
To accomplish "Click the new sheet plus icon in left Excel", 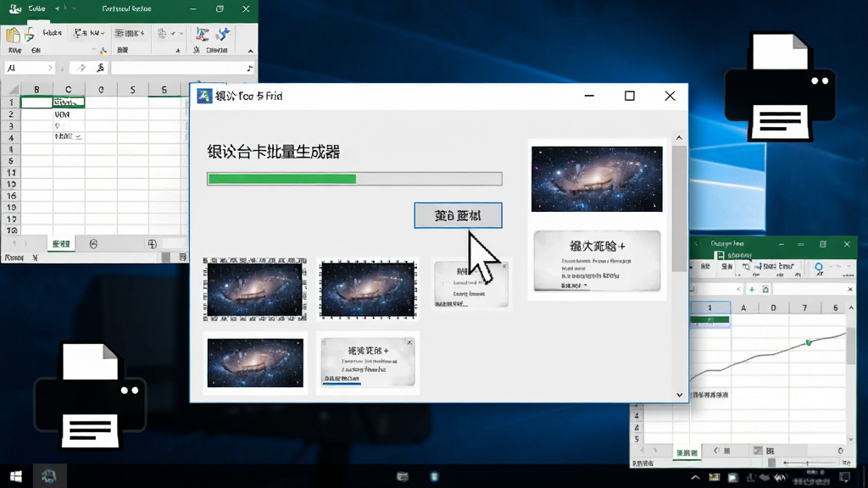I will (153, 244).
